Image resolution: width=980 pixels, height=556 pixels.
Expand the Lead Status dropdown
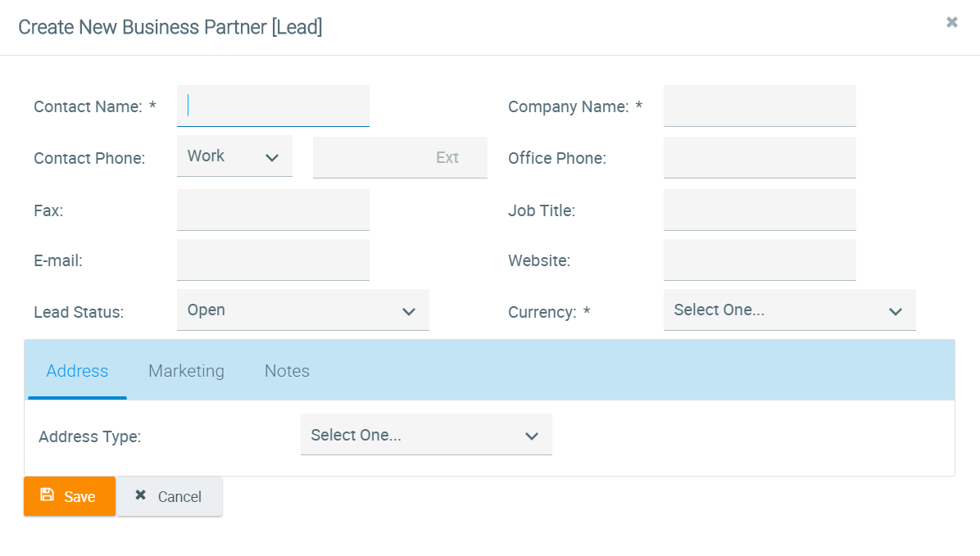click(x=302, y=310)
